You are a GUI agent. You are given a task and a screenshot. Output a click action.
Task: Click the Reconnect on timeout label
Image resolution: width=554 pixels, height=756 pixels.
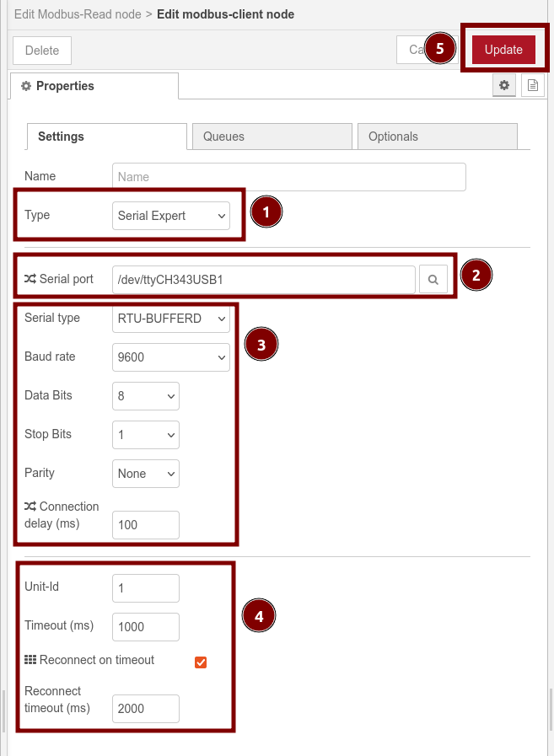[97, 660]
